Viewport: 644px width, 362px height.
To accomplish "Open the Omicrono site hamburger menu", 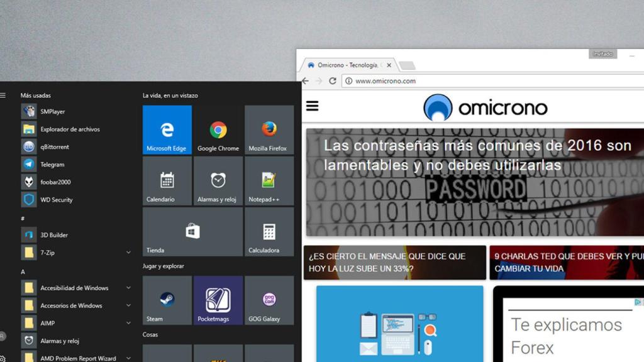I will point(313,106).
